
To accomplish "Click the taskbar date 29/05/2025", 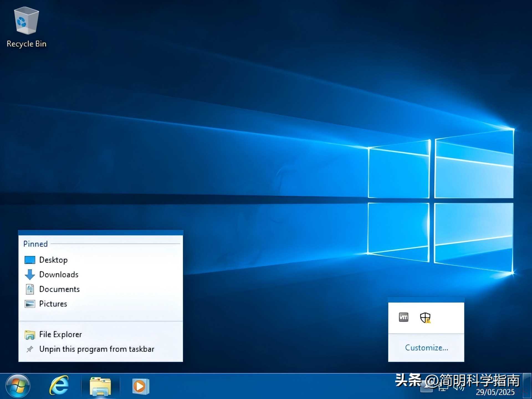I will (x=495, y=392).
